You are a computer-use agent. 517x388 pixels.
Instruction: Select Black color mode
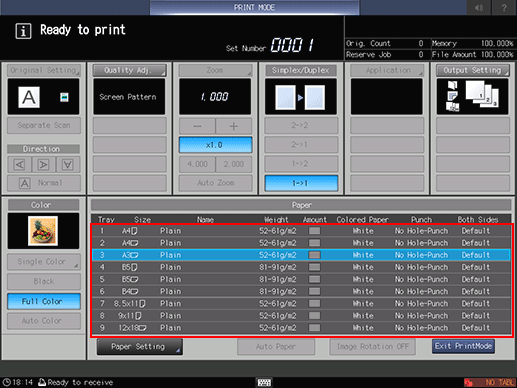click(x=44, y=282)
